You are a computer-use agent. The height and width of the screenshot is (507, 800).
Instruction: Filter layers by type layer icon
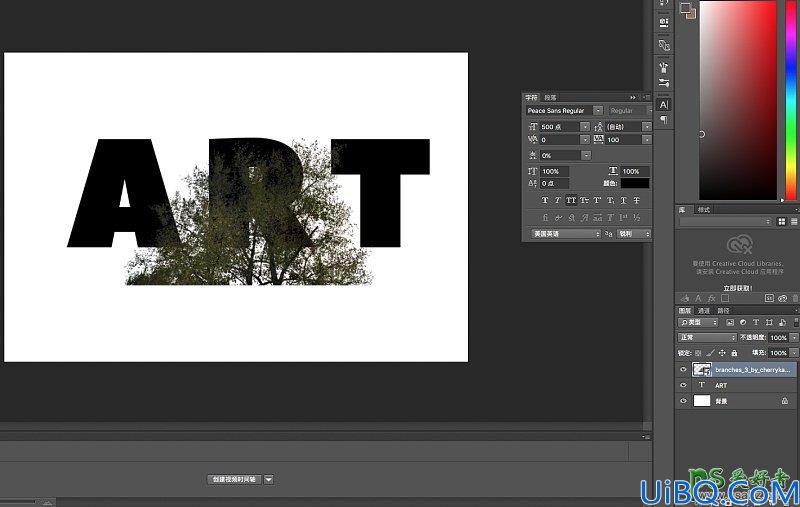(x=756, y=322)
